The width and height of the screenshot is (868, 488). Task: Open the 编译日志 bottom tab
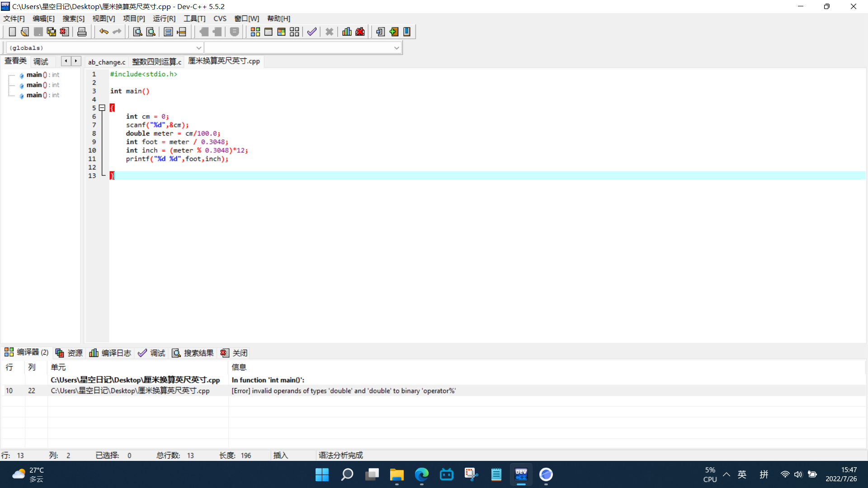coord(110,353)
